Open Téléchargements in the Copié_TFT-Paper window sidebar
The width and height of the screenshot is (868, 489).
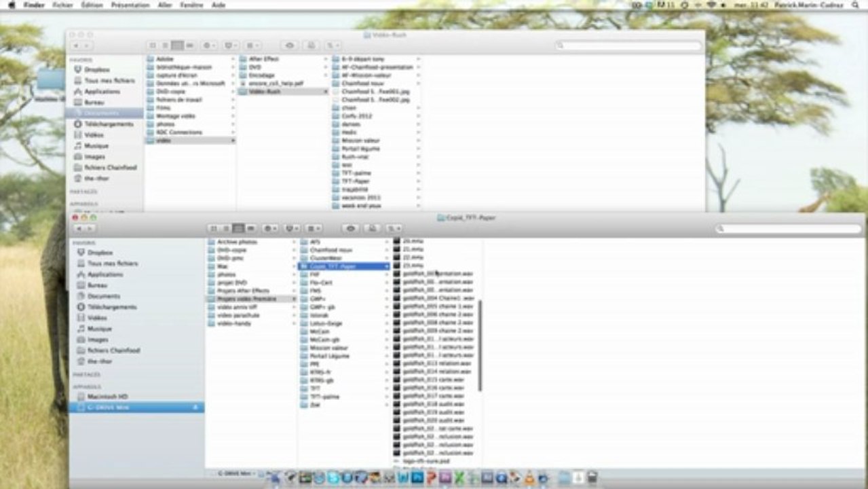(x=111, y=307)
